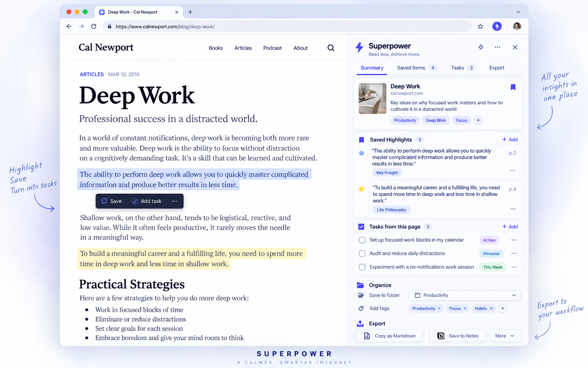The height and width of the screenshot is (368, 588).
Task: Open options for the Life Philosophy highlight
Action: click(513, 209)
